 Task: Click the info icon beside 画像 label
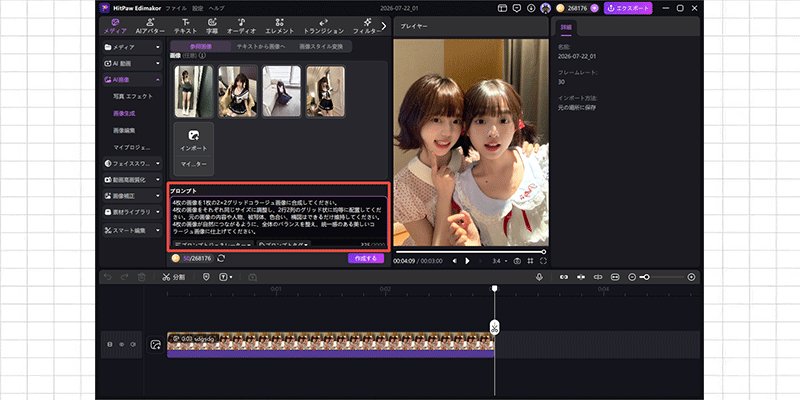pos(202,55)
